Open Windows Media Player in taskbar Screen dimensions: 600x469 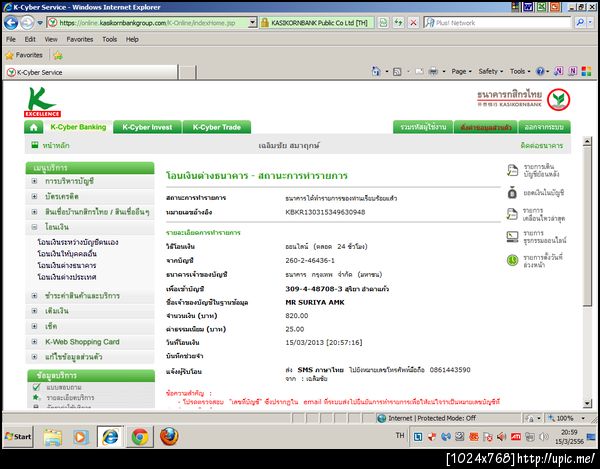pyautogui.click(x=81, y=437)
